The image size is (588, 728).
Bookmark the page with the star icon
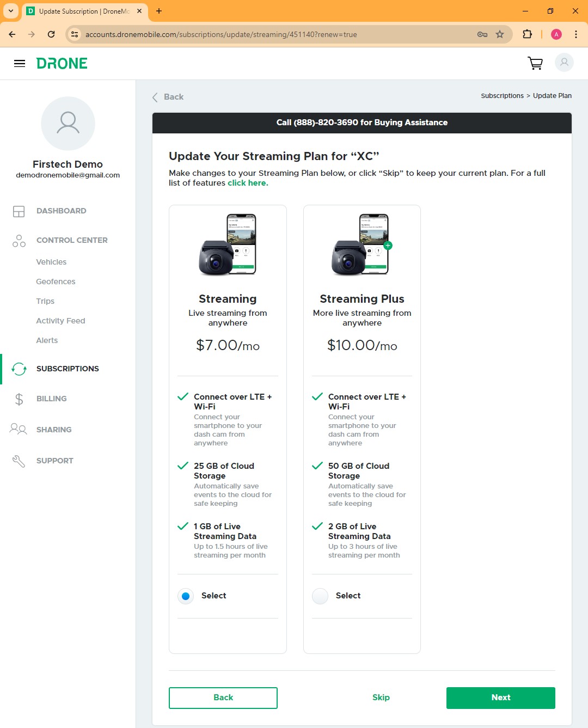[500, 34]
